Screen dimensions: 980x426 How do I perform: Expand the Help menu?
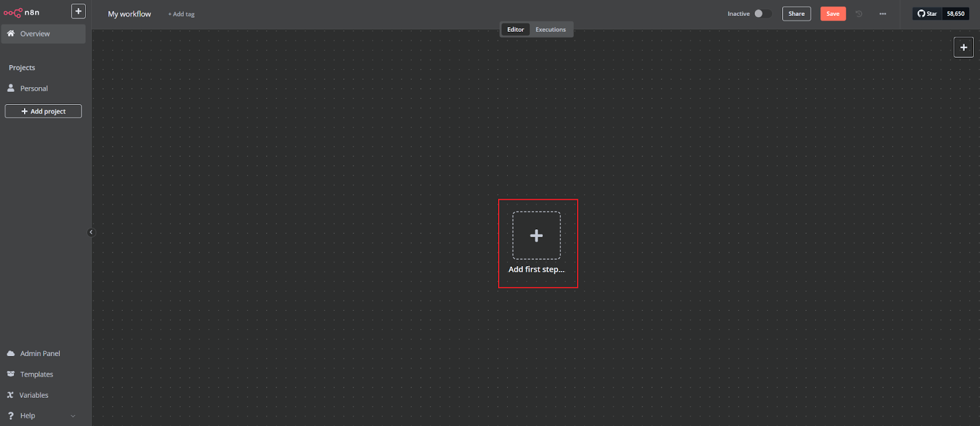click(x=28, y=416)
